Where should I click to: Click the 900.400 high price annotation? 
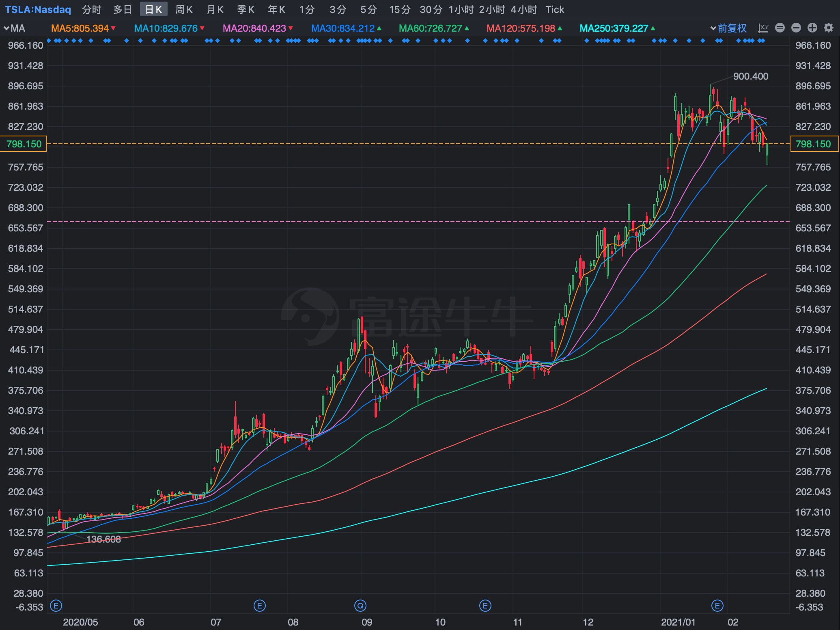click(750, 76)
